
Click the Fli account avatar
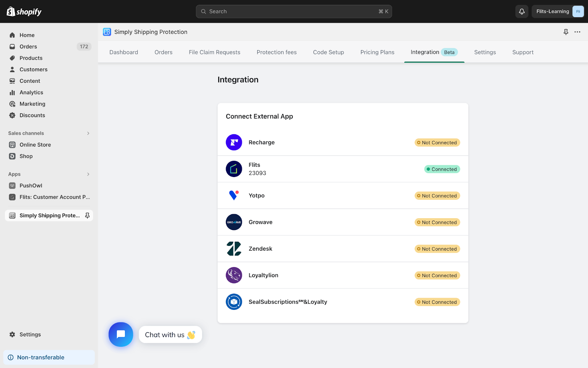click(x=578, y=11)
